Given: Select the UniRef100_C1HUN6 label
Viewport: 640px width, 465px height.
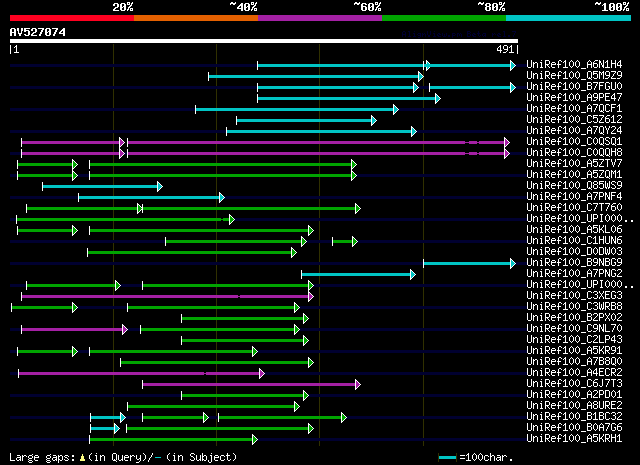Looking at the screenshot, I should [x=574, y=241].
